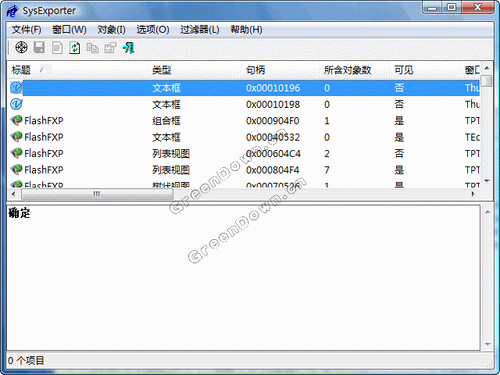Click the exit door toolbar icon
The height and width of the screenshot is (375, 500).
click(x=128, y=48)
